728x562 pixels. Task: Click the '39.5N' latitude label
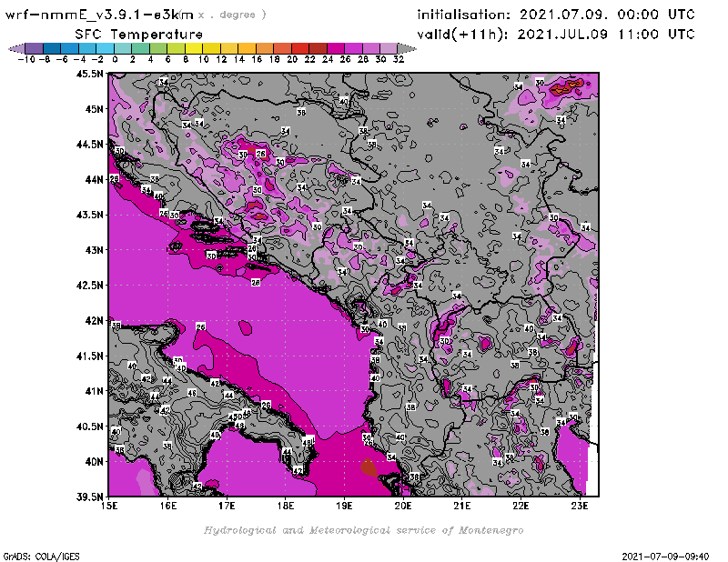tap(89, 497)
